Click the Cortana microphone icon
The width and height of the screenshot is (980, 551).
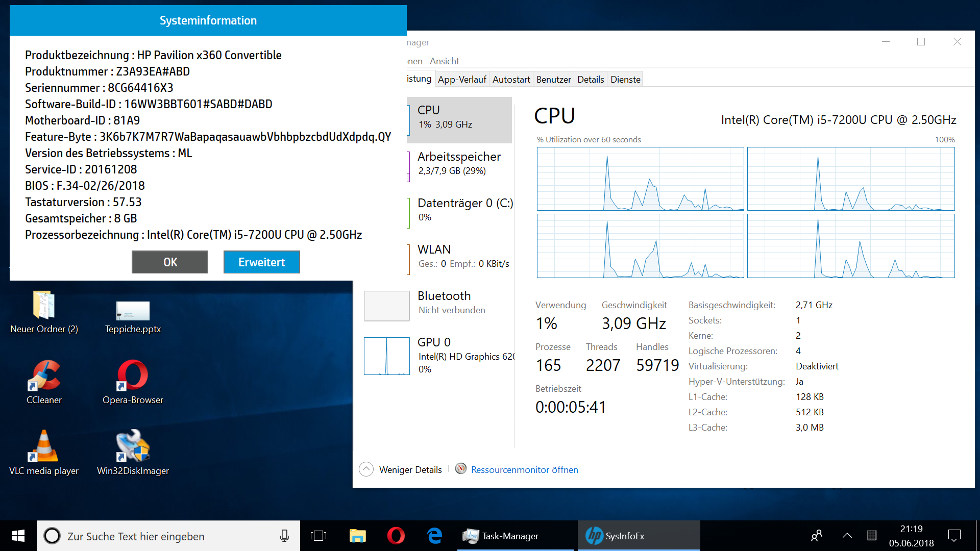click(284, 536)
